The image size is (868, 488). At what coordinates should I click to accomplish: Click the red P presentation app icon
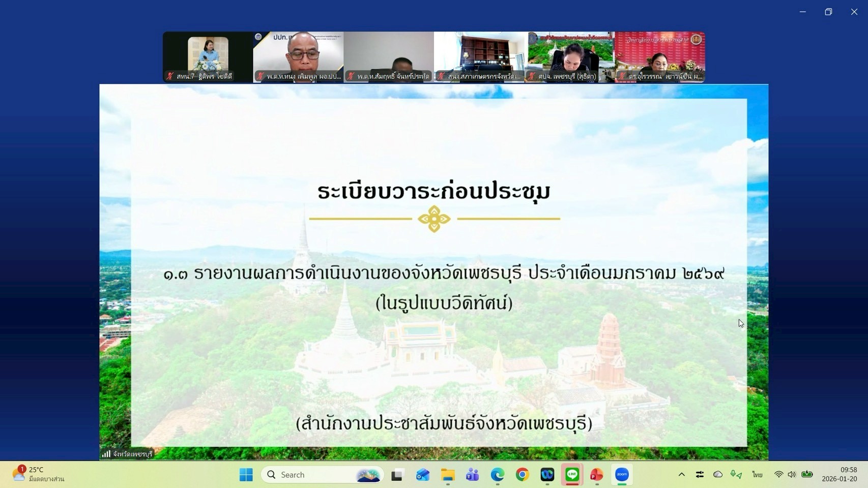coord(597,475)
